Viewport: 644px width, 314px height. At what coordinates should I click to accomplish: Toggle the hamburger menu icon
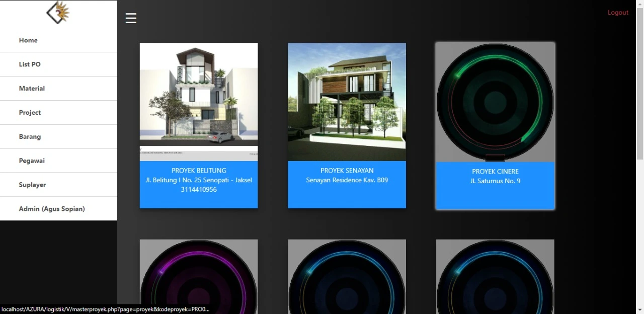(131, 19)
